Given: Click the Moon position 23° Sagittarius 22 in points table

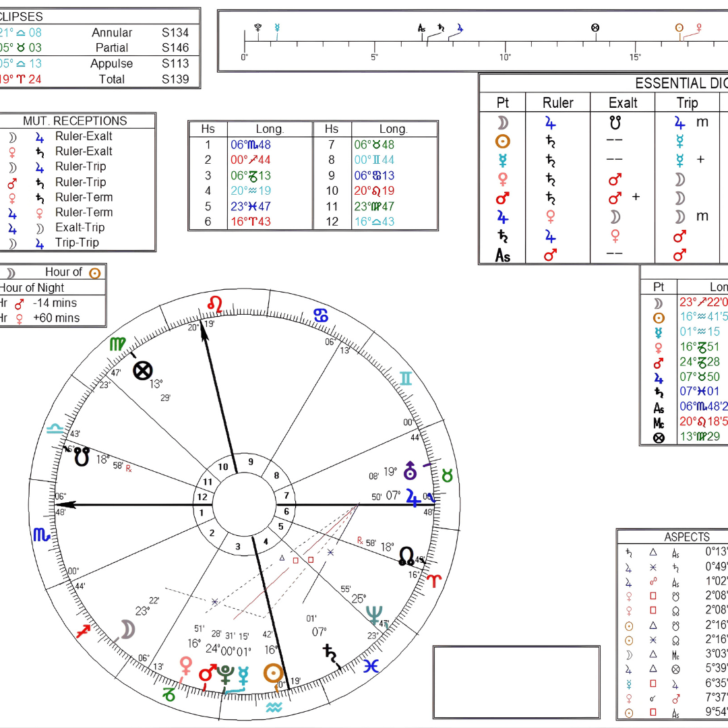Looking at the screenshot, I should (x=703, y=302).
